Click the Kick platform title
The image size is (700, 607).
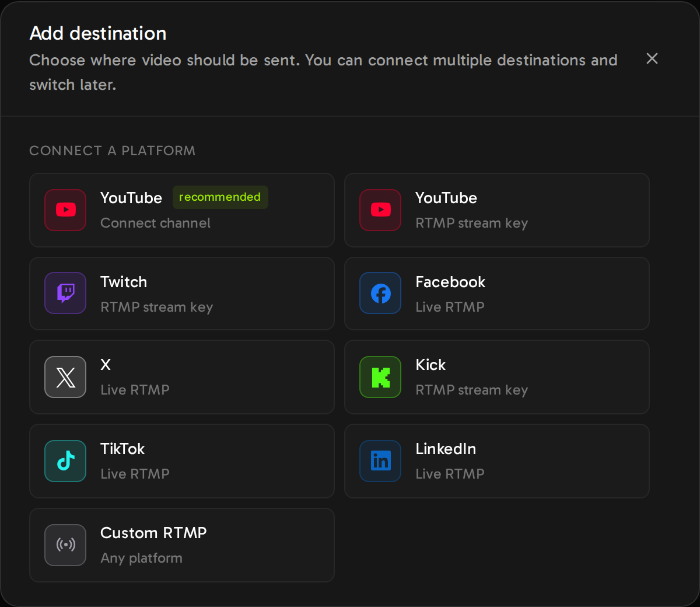tap(430, 365)
